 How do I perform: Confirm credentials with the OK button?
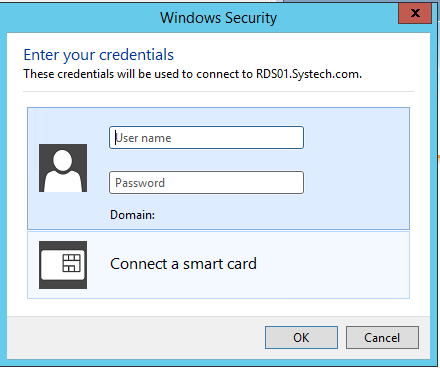301,338
